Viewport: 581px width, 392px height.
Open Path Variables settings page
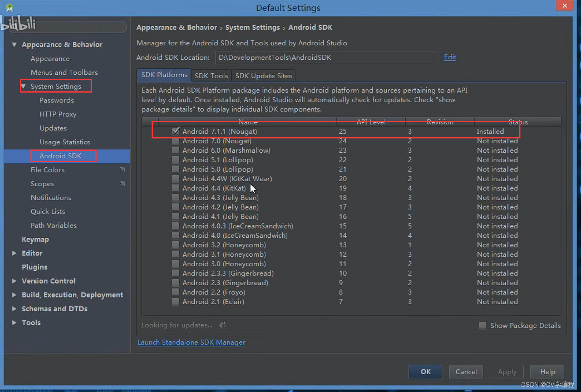coord(53,225)
